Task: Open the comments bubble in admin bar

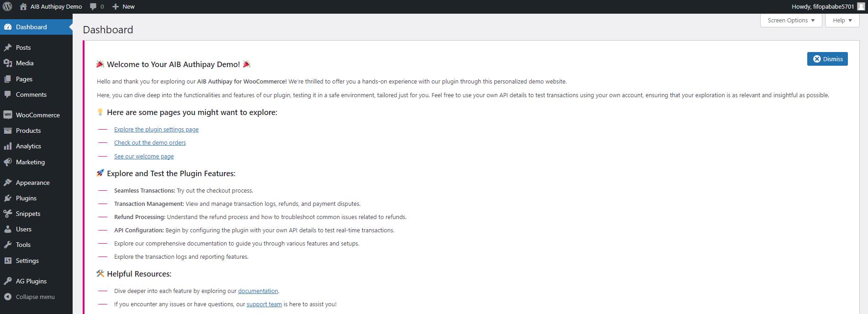Action: [97, 6]
